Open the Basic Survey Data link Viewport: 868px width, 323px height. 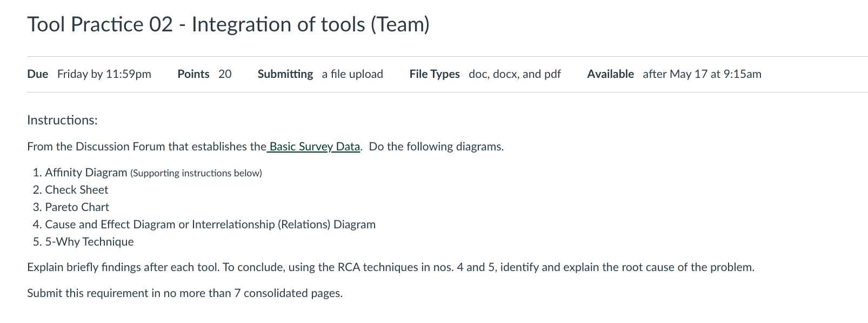point(314,147)
